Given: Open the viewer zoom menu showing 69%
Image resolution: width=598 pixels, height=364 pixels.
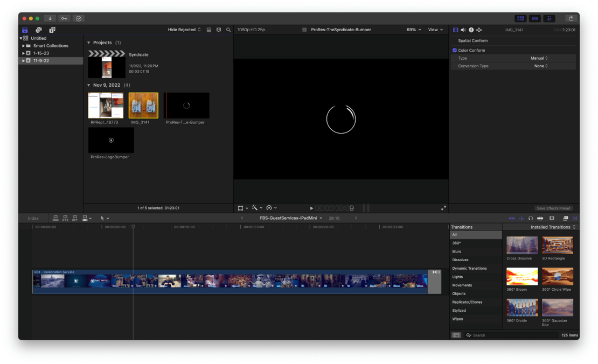Looking at the screenshot, I should [413, 30].
